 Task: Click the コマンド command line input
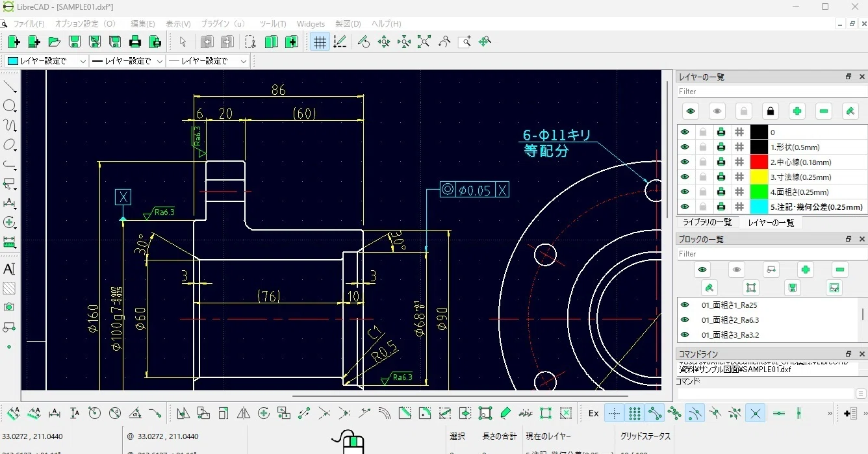click(765, 394)
